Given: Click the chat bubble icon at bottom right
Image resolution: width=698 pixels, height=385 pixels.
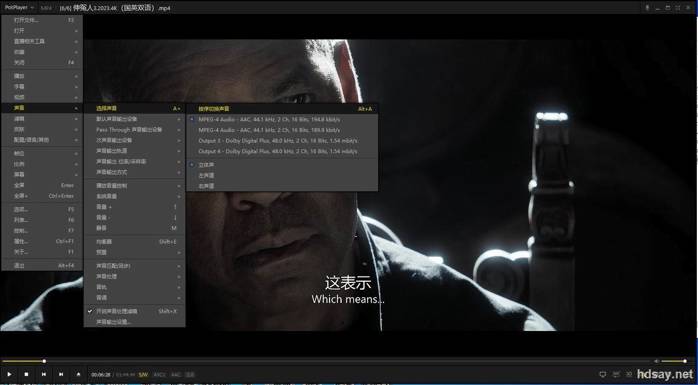Looking at the screenshot, I should [x=603, y=374].
